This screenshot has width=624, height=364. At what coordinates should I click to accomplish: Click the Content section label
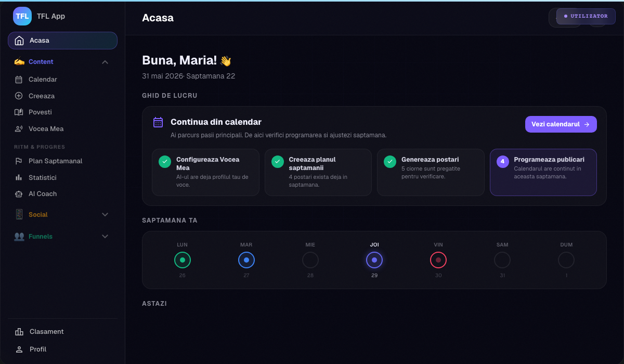(41, 62)
